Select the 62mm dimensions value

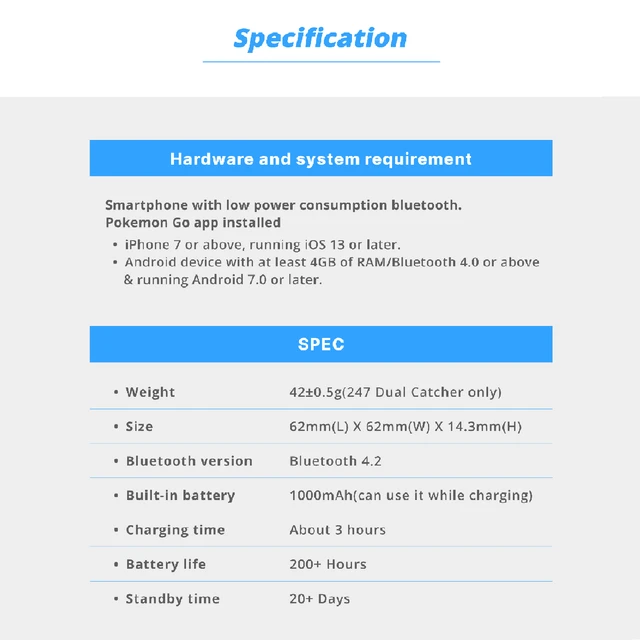[x=405, y=426]
